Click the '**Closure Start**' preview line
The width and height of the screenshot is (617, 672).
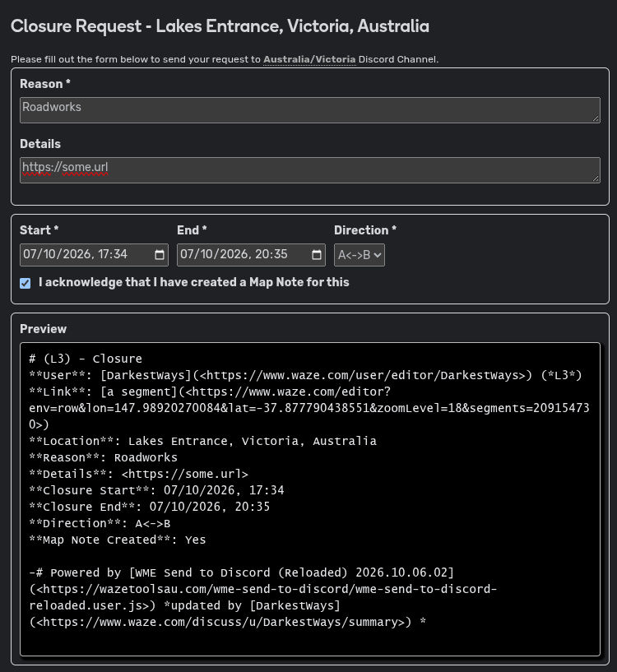coord(156,490)
